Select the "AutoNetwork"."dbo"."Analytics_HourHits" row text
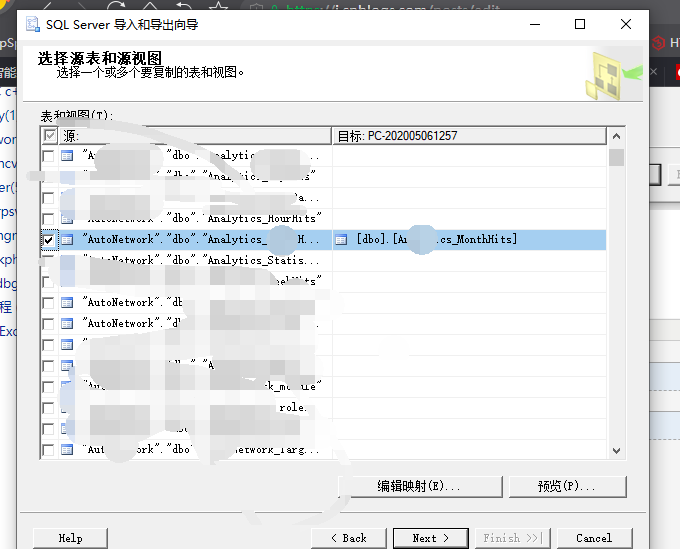The image size is (680, 549). tap(202, 219)
